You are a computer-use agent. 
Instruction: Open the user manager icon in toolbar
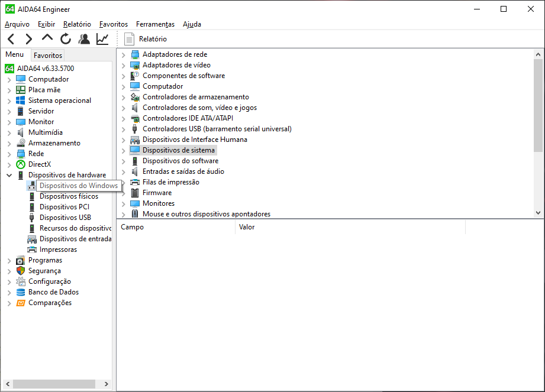[84, 39]
